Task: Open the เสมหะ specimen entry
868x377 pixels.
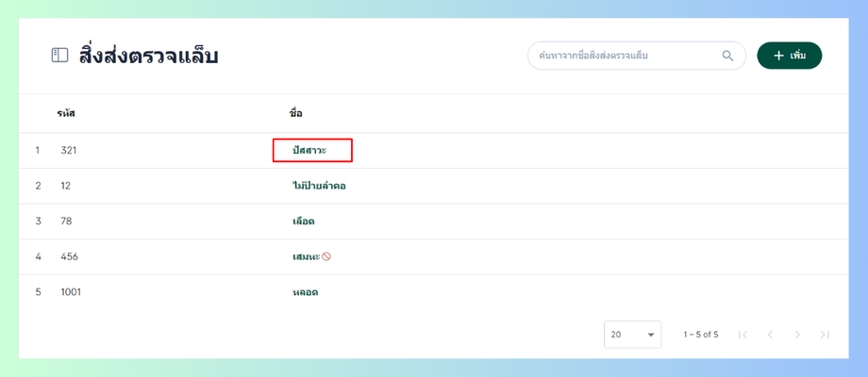Action: tap(306, 256)
